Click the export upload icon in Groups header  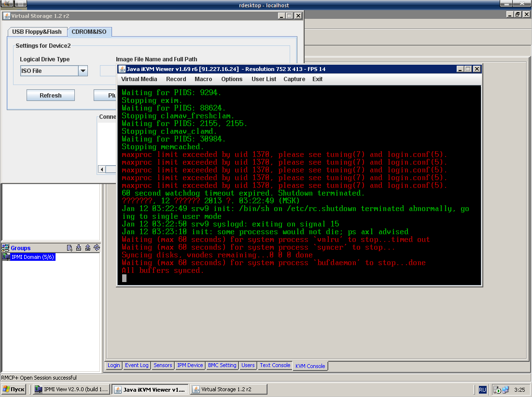88,248
